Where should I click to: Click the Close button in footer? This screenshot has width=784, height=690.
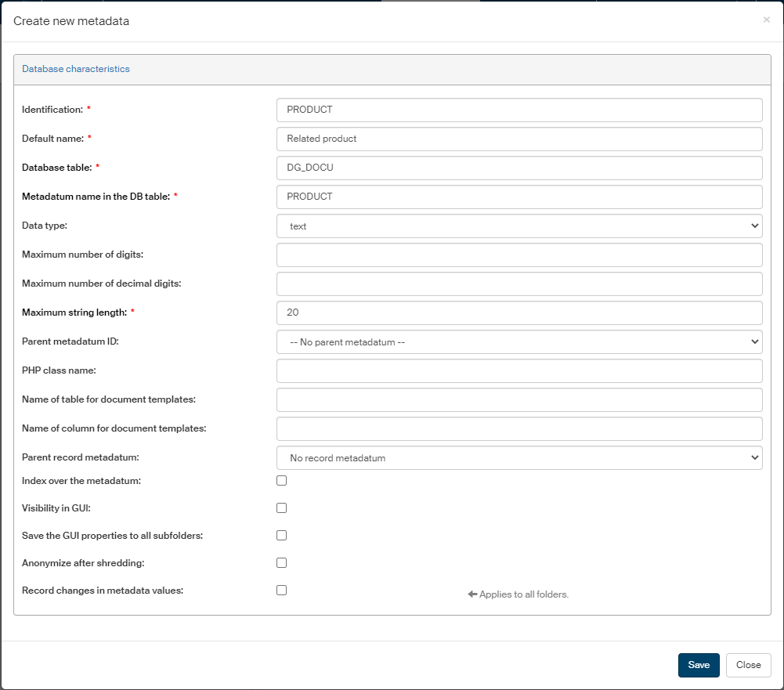pos(748,665)
